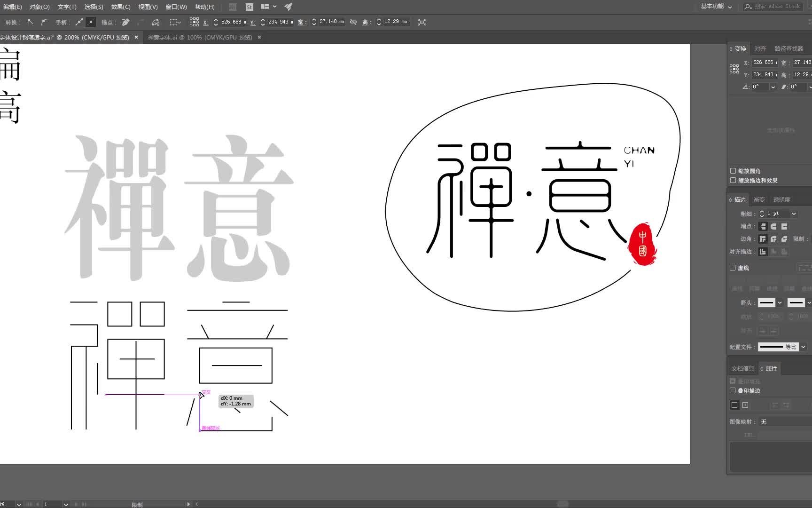
Task: Click the stroke profile preview swatch
Action: [x=778, y=347]
